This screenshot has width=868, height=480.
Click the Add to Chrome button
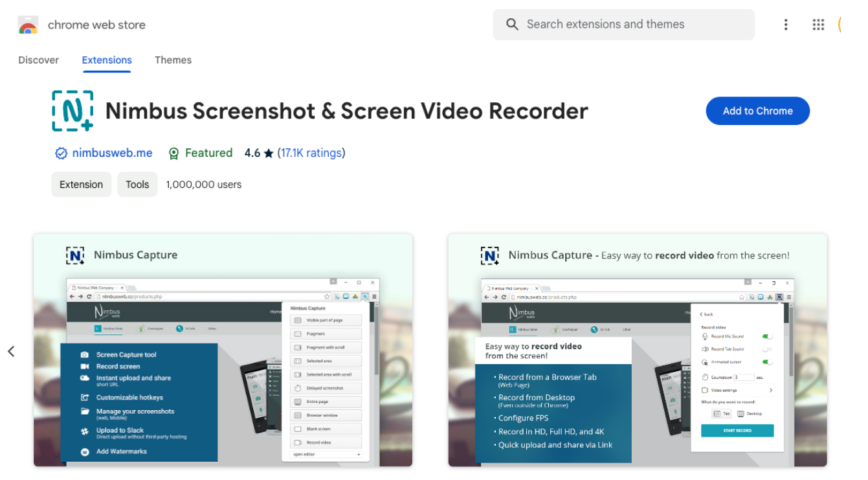tap(757, 111)
